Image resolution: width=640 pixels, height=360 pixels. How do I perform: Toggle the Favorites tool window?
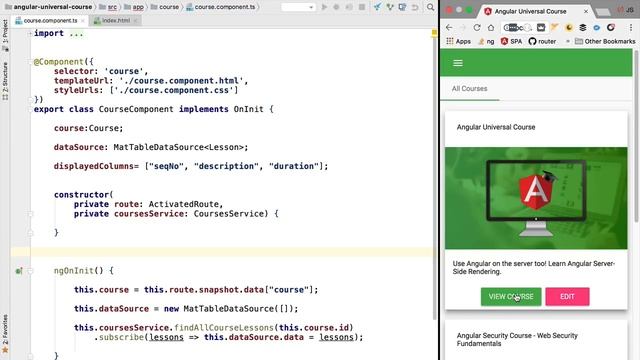click(x=5, y=333)
